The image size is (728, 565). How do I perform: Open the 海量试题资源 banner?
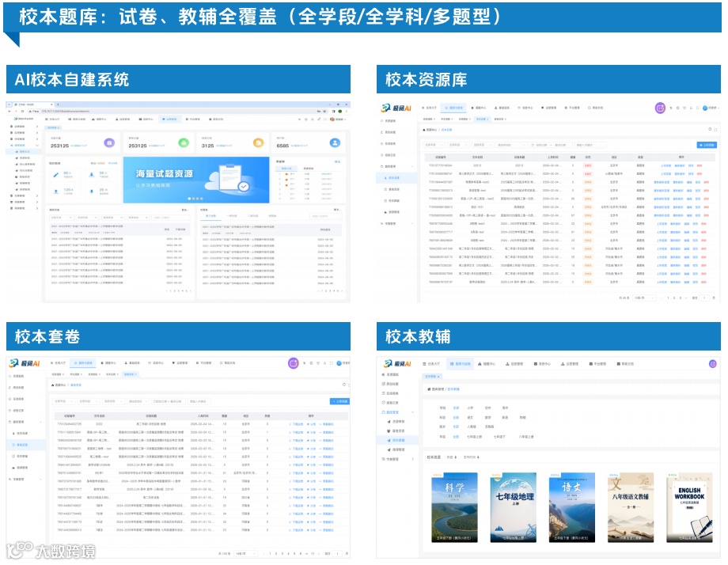pos(196,180)
